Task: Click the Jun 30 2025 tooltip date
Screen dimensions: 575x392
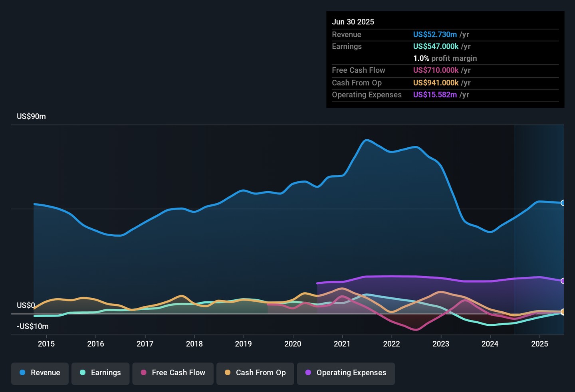Action: [353, 22]
